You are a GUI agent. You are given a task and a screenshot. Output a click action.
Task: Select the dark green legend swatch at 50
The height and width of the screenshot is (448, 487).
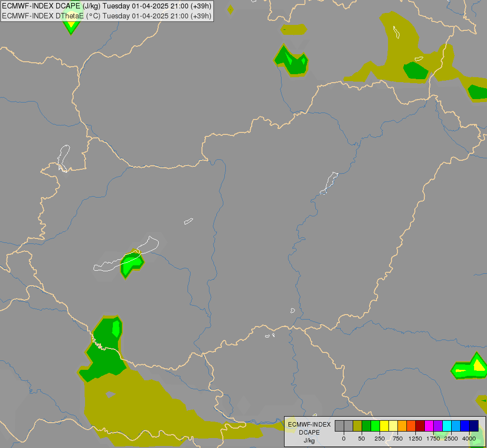point(366,426)
